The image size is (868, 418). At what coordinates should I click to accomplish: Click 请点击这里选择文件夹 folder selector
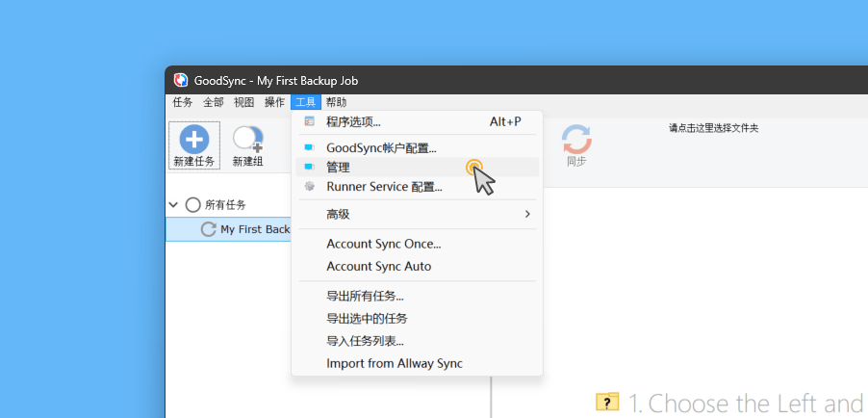point(713,128)
